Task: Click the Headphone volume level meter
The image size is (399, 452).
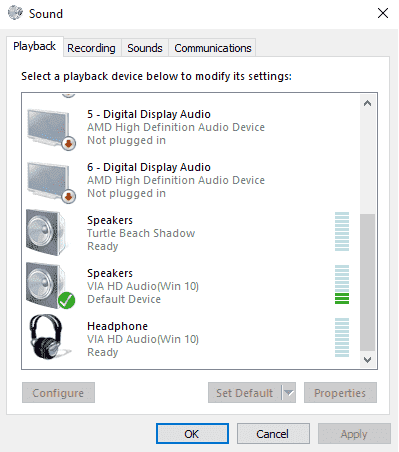Action: click(342, 337)
